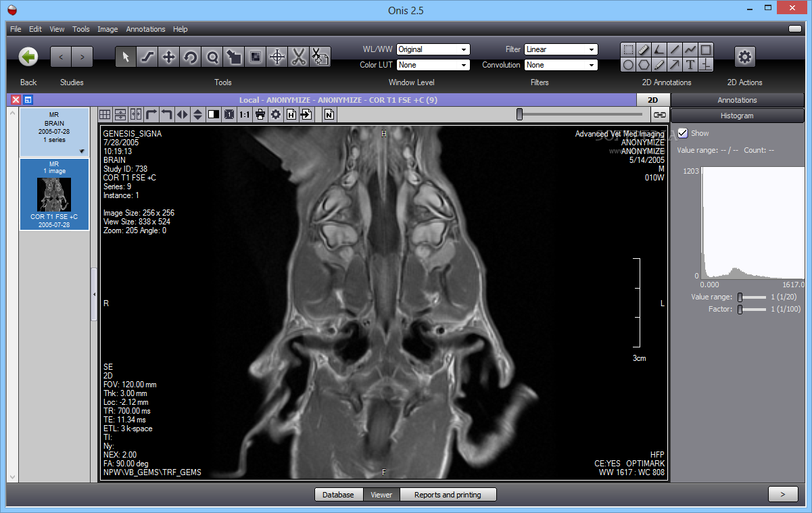This screenshot has width=812, height=513.
Task: Open the WL/WW Original dropdown
Action: (x=433, y=49)
